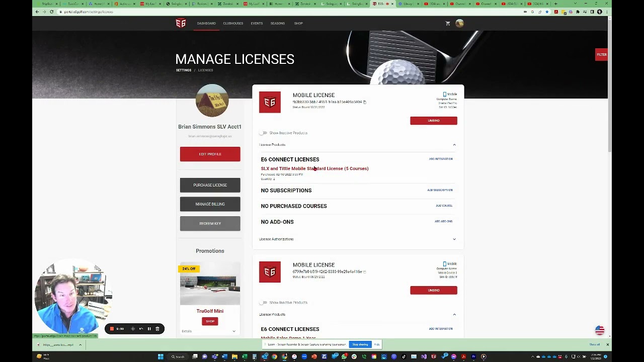Reload the page with refresh icon

click(51, 12)
